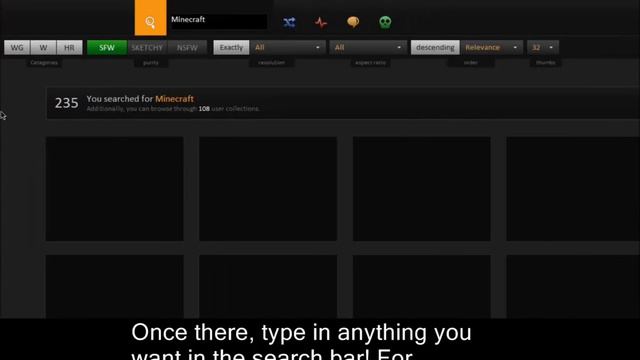Toggle the HR category filter

tap(69, 47)
